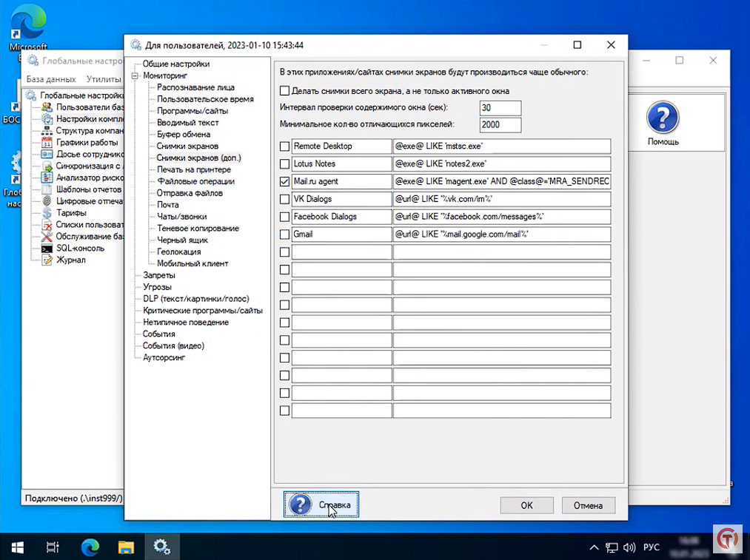This screenshot has height=560, width=750.
Task: Collapse the Мониторинг tree node
Action: [135, 75]
